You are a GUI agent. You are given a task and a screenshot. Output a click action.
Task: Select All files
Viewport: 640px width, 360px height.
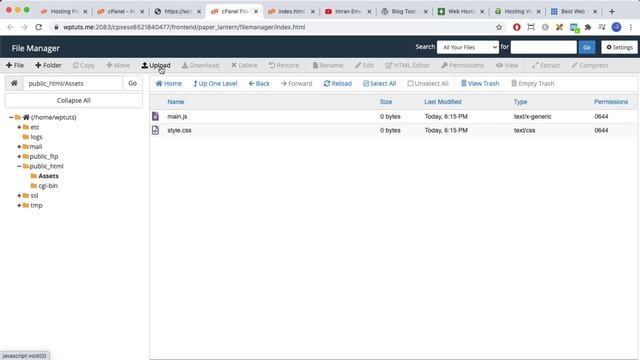380,83
